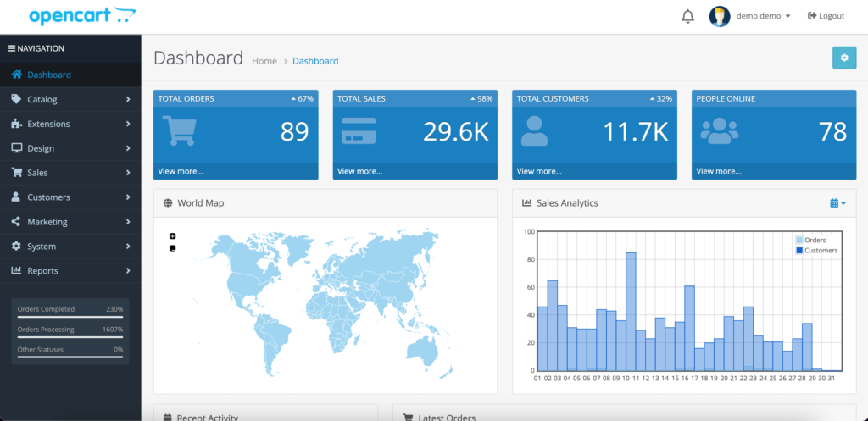Screen dimensions: 868x421
Task: Click the Extensions puzzle icon
Action: click(x=17, y=124)
